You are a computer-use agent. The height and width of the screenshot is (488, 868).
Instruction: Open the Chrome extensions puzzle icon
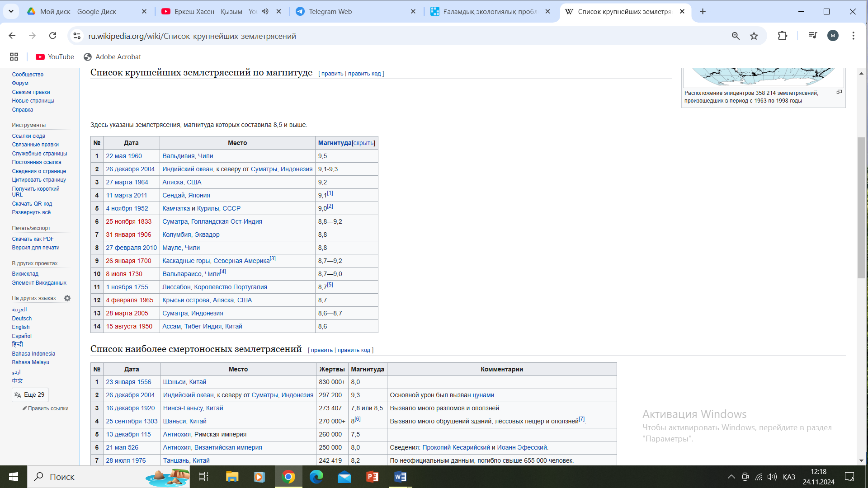click(783, 36)
